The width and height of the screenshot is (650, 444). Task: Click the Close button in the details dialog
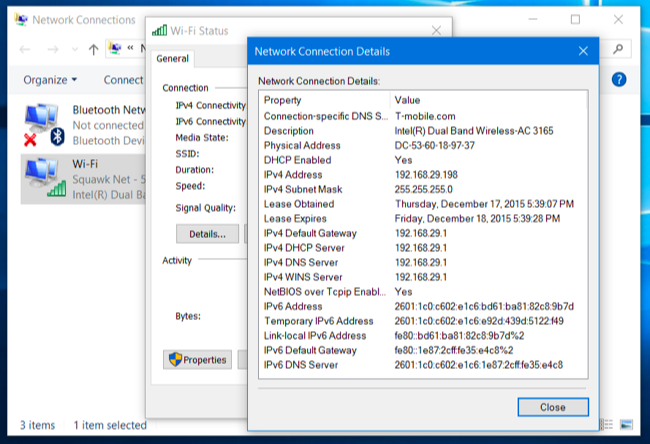553,407
